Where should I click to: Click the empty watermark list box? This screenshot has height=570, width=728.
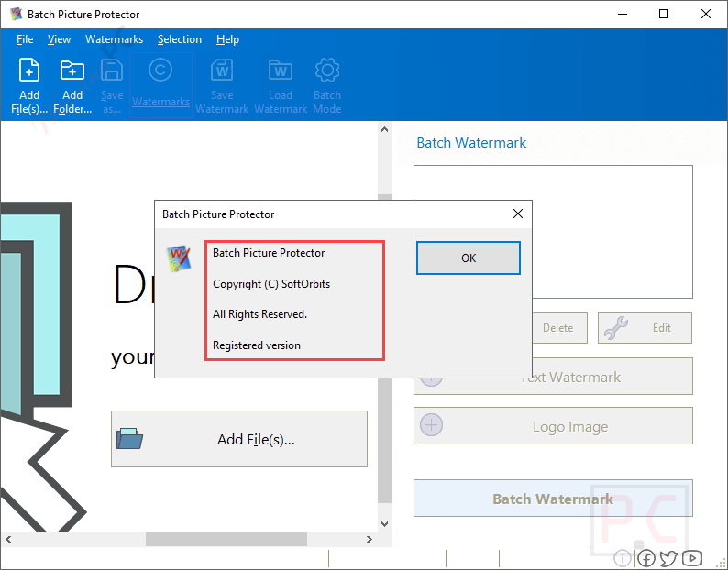pos(553,232)
